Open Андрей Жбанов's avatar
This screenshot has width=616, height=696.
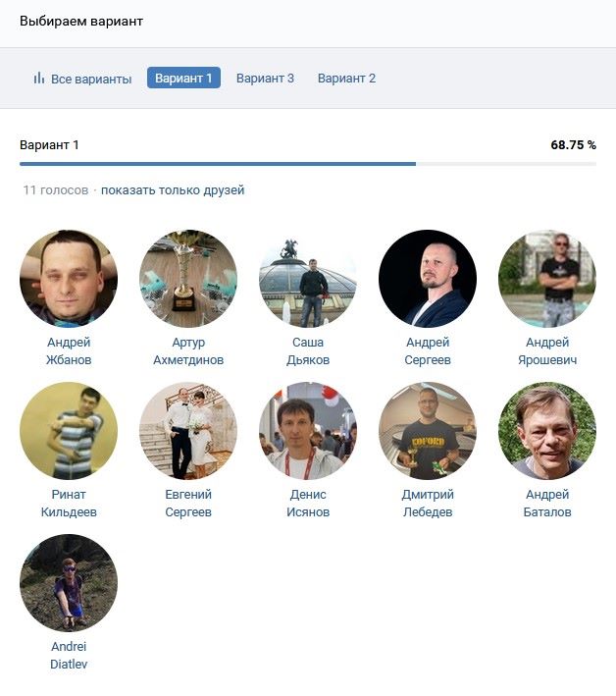tap(69, 279)
